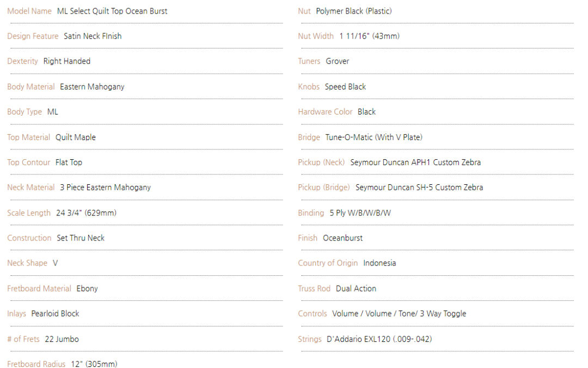The image size is (588, 368).
Task: Select the "Flat Top" value
Action: (69, 162)
